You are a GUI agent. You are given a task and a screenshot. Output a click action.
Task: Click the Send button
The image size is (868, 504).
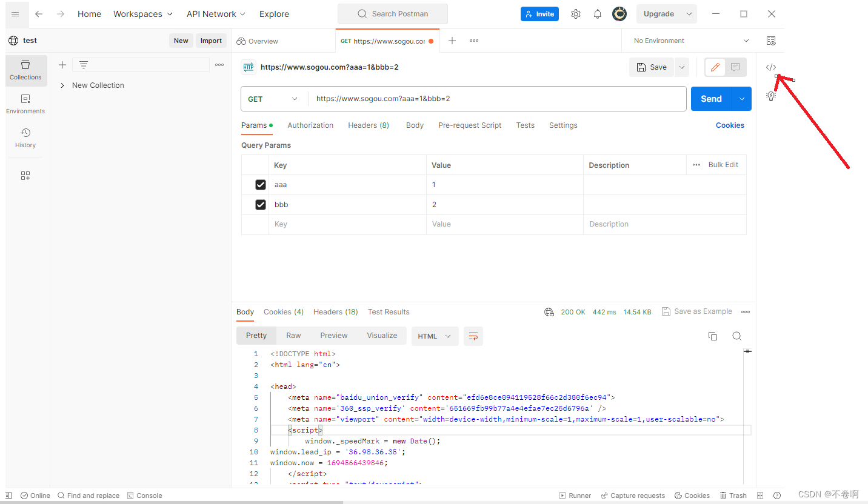coord(711,99)
